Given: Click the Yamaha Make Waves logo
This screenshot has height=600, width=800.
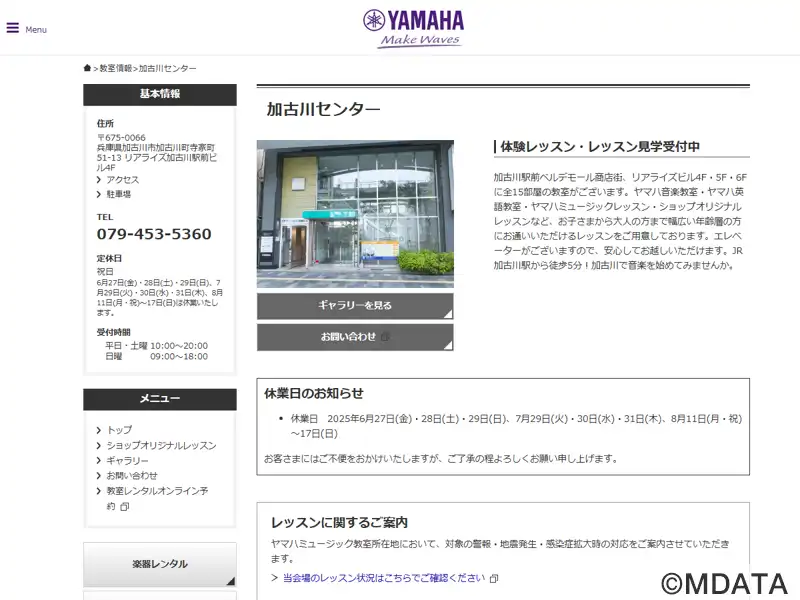Looking at the screenshot, I should coord(413,29).
